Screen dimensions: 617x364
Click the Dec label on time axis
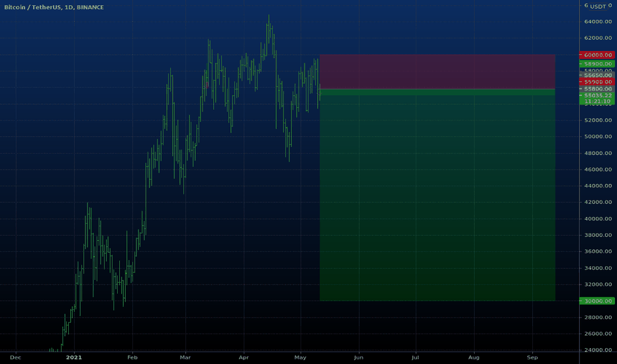[x=15, y=357]
